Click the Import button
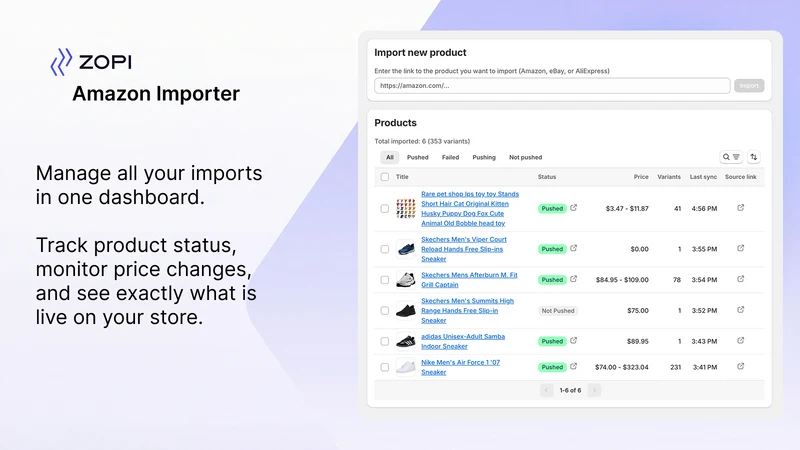Screen dimensions: 800x450 pos(749,86)
